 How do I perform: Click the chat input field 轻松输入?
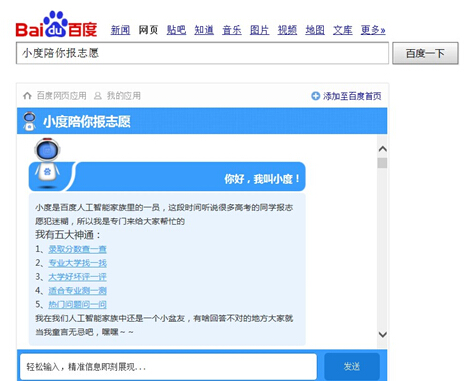point(168,367)
